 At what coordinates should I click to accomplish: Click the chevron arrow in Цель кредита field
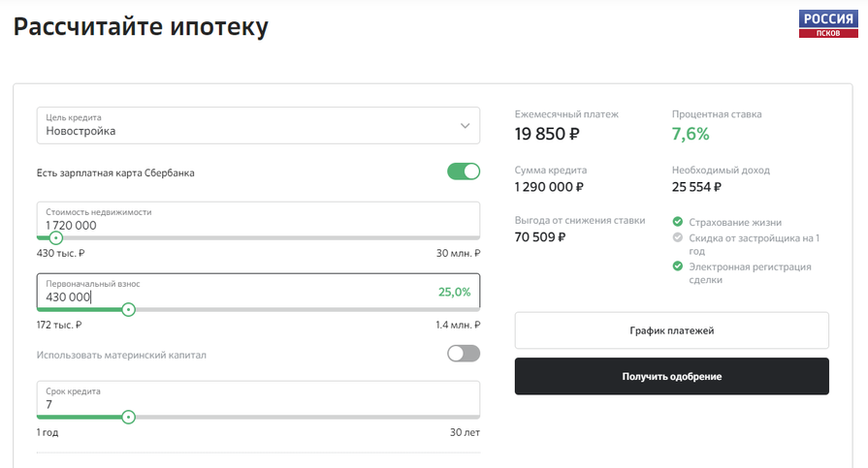(465, 126)
